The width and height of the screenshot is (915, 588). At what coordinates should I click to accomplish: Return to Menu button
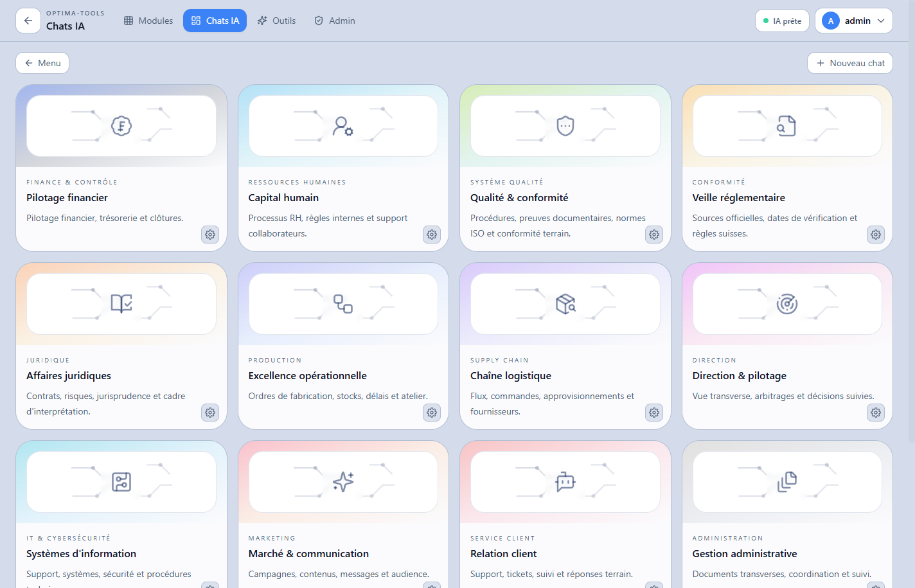click(x=42, y=63)
